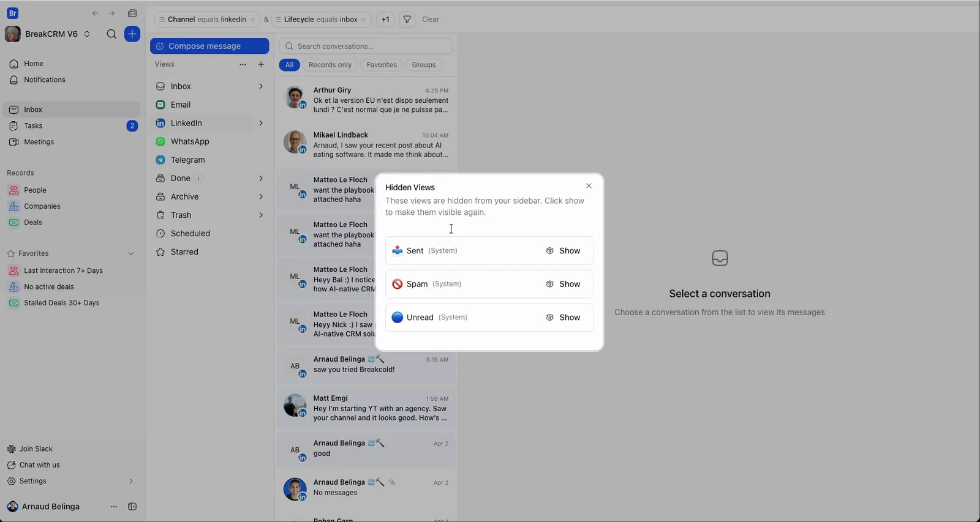Expand the Done view chevron
This screenshot has height=522, width=980.
[261, 178]
